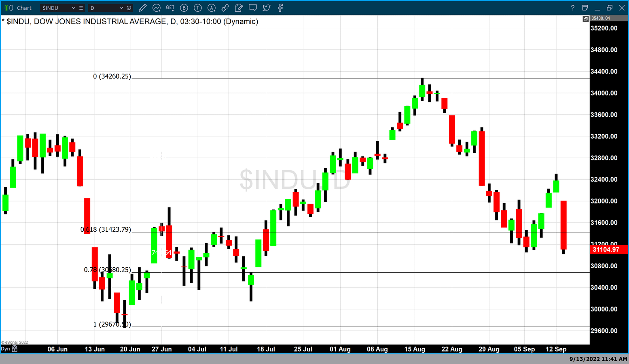Toggle the Dyn scaling mode label
This screenshot has width=629, height=364.
pyautogui.click(x=5, y=349)
